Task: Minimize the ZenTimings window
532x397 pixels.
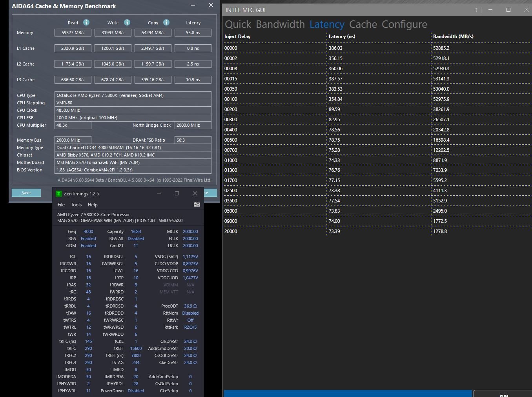Action: click(159, 193)
